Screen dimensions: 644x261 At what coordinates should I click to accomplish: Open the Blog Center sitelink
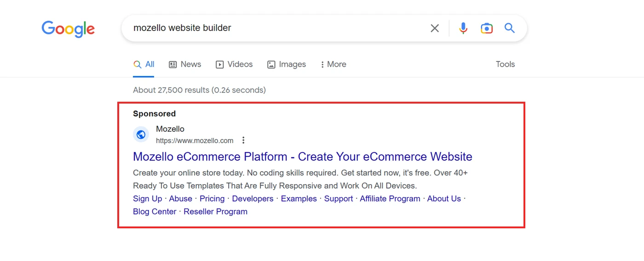[x=155, y=212]
